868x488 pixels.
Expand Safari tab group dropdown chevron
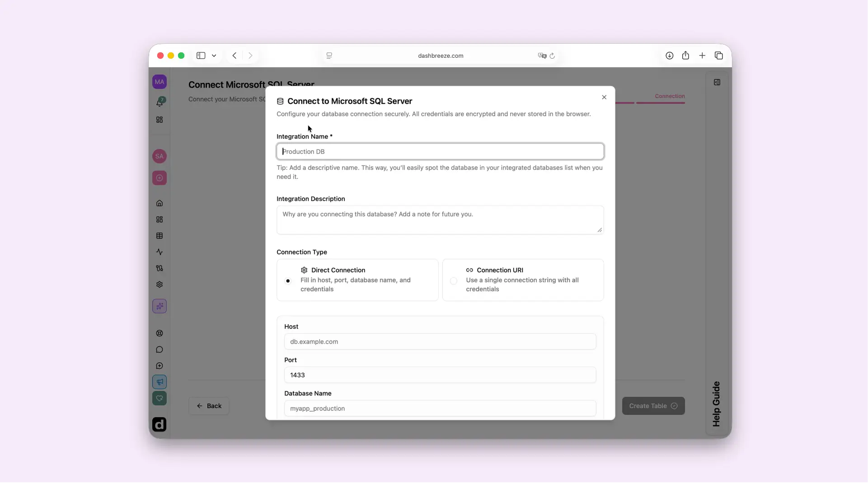pyautogui.click(x=214, y=56)
